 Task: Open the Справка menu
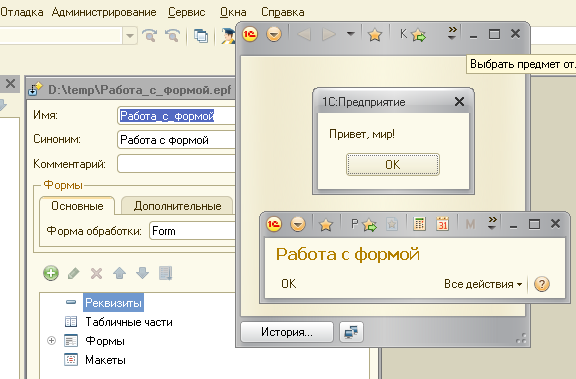tap(282, 12)
